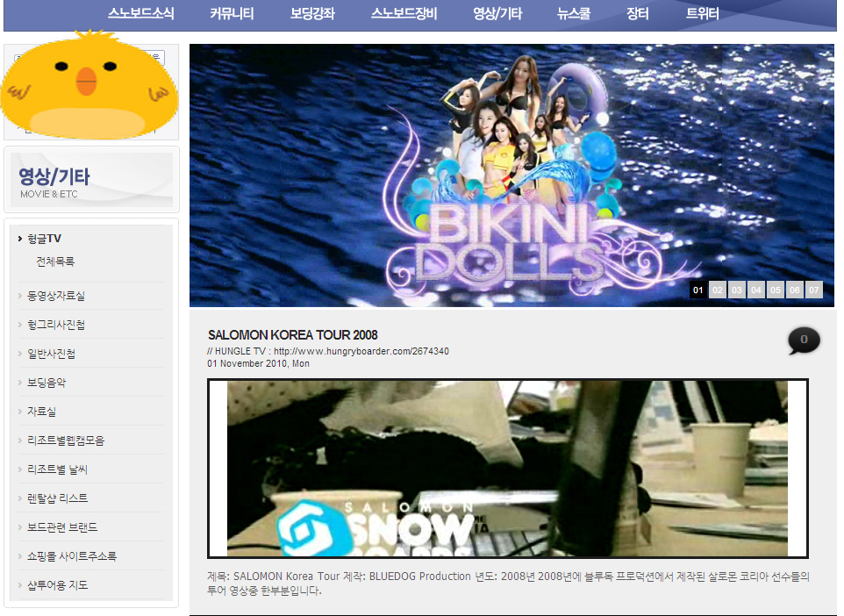Expand the 헝글TV sidebar section
The height and width of the screenshot is (616, 844).
[44, 239]
